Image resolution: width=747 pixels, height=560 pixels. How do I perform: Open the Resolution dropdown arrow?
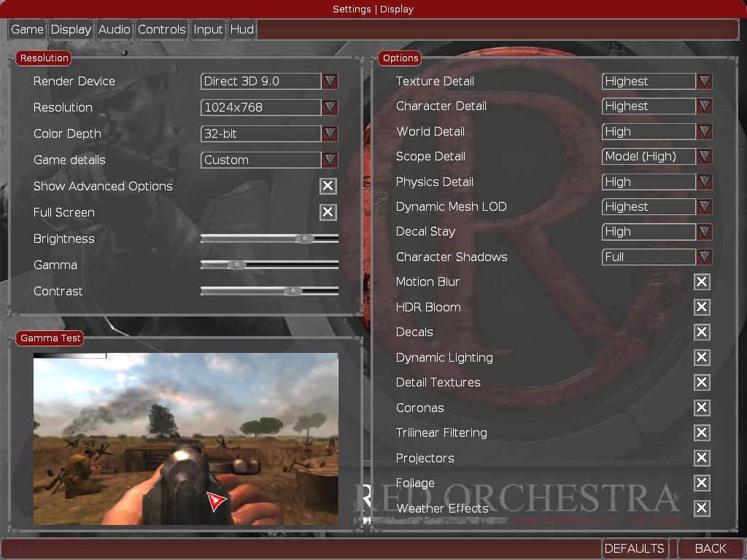(x=330, y=107)
